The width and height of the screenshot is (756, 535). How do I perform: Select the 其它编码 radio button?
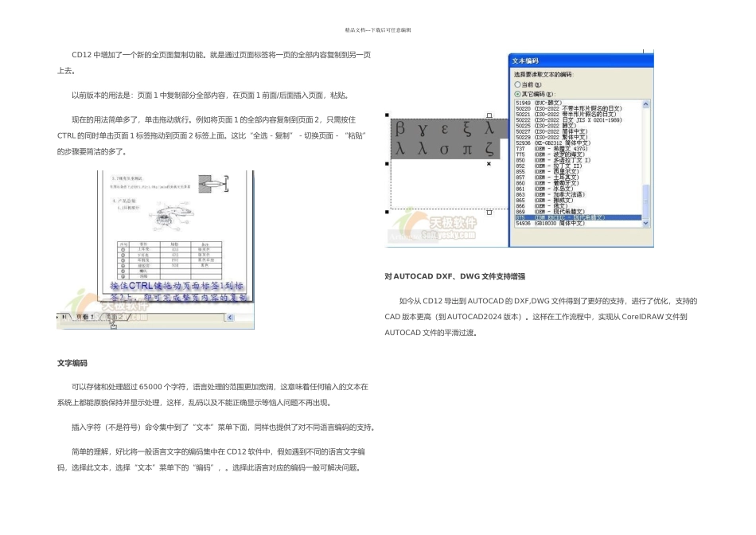tap(517, 94)
